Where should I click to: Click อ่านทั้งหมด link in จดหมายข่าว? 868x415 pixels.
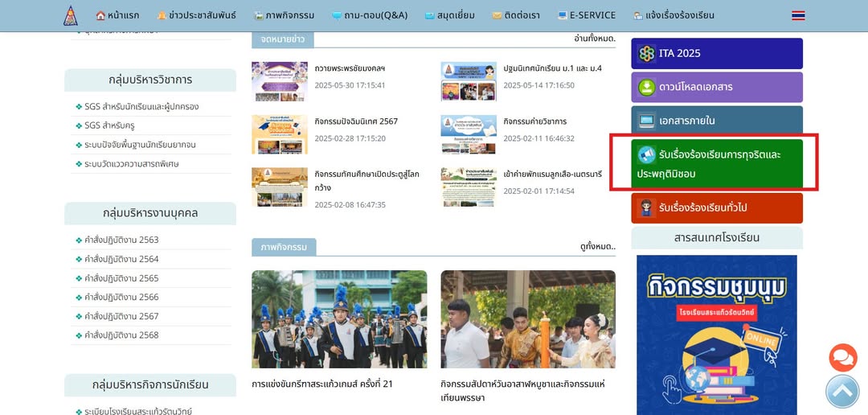pyautogui.click(x=595, y=39)
